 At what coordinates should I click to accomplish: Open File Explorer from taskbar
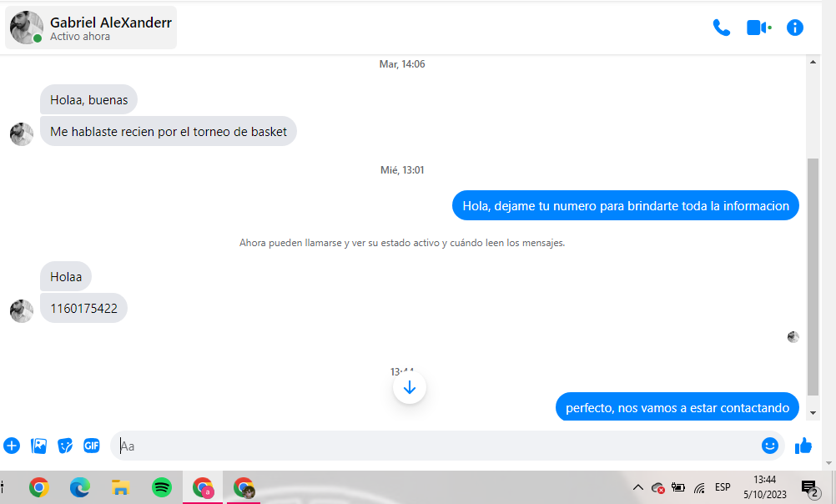coord(120,487)
